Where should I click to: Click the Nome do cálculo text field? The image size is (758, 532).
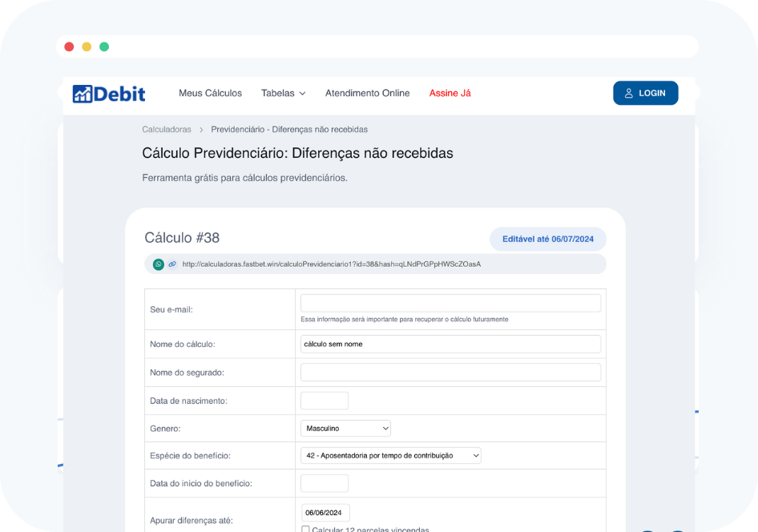tap(450, 344)
